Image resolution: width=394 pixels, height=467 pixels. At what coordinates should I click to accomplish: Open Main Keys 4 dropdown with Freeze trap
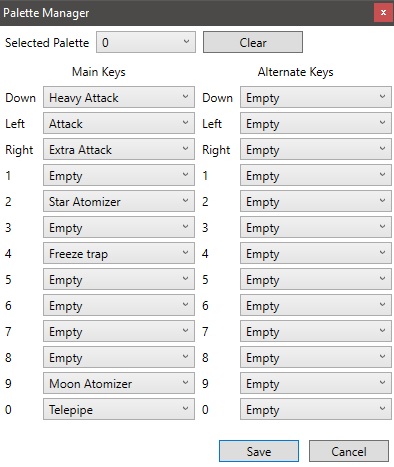click(x=119, y=253)
